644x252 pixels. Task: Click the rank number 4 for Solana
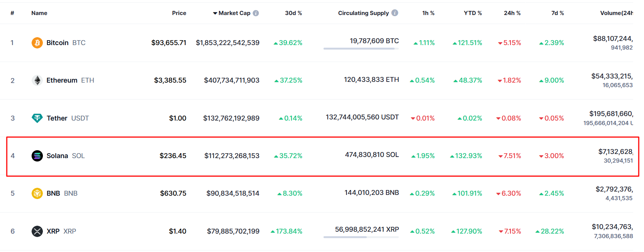point(12,155)
